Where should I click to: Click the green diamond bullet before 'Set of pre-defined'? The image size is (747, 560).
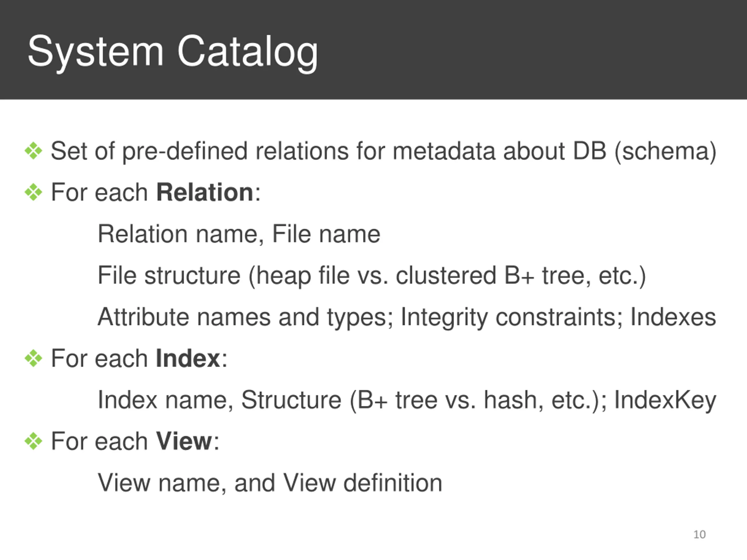34,150
